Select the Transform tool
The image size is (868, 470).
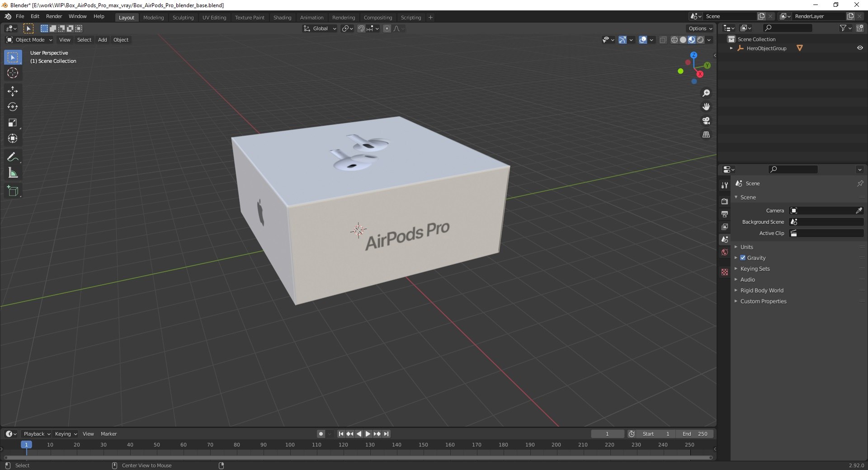tap(13, 139)
